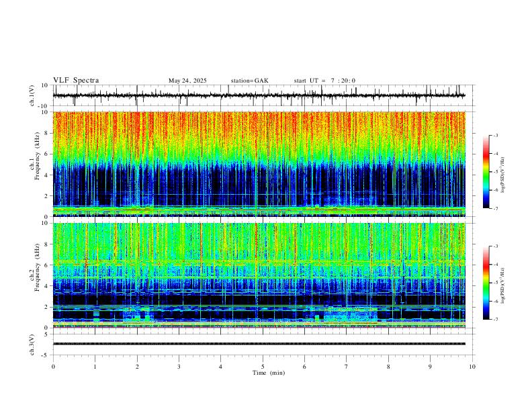The width and height of the screenshot is (532, 411).
Task: Click the ch.3 flat voltage trace
Action: click(259, 344)
